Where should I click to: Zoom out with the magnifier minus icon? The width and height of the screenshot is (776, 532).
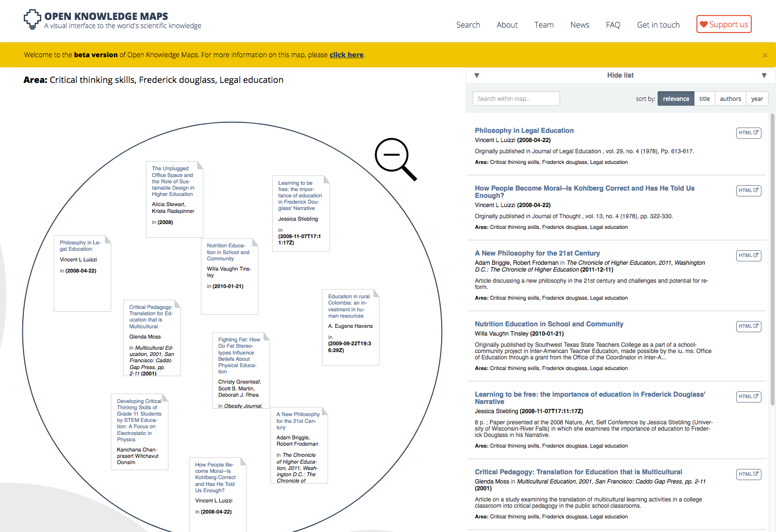[396, 159]
